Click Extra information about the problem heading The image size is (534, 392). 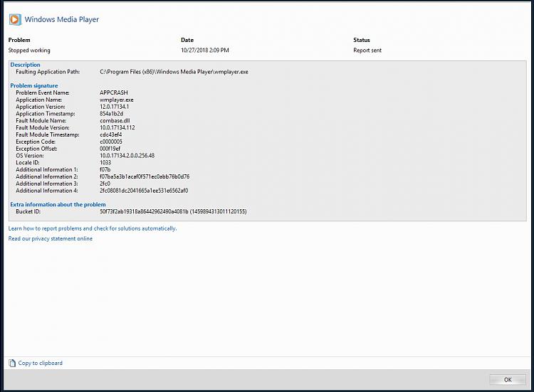pyautogui.click(x=58, y=204)
